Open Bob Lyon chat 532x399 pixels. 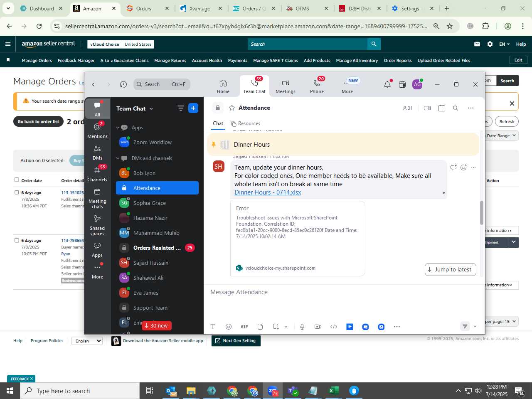tap(157, 173)
